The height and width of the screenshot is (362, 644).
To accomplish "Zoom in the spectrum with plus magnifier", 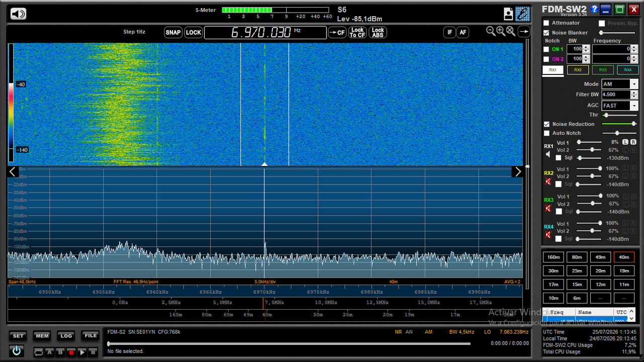I will pyautogui.click(x=501, y=31).
